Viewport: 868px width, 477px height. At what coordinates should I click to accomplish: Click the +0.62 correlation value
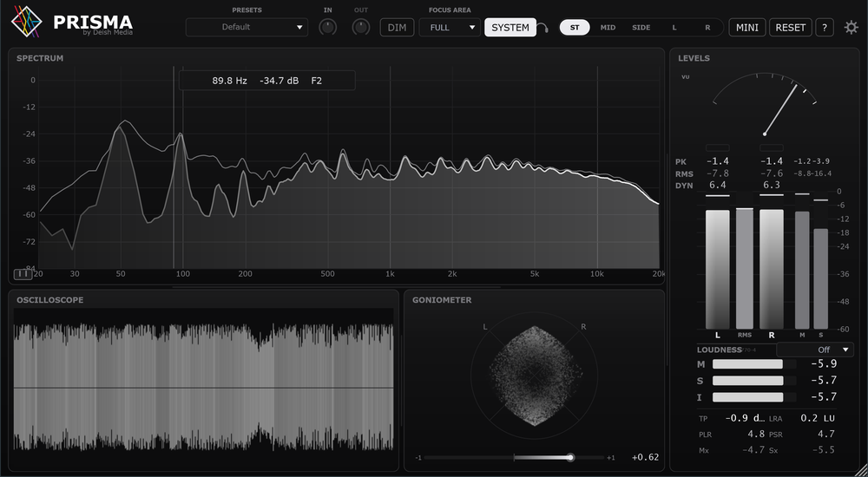[646, 457]
